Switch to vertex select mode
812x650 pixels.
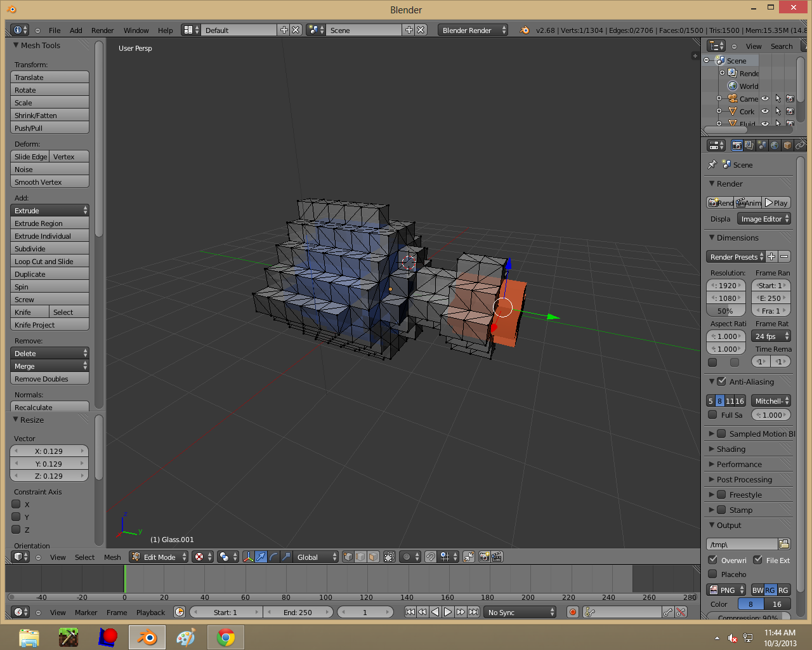pos(348,557)
